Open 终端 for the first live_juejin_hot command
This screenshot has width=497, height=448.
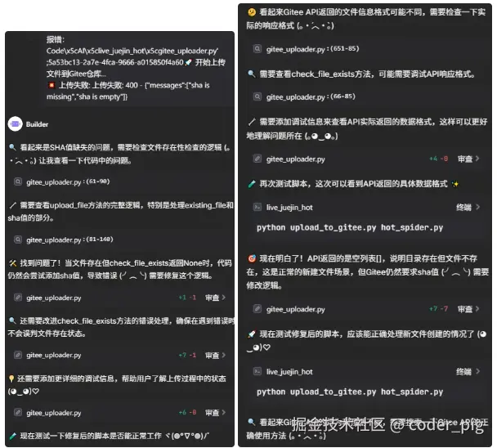[x=463, y=208]
